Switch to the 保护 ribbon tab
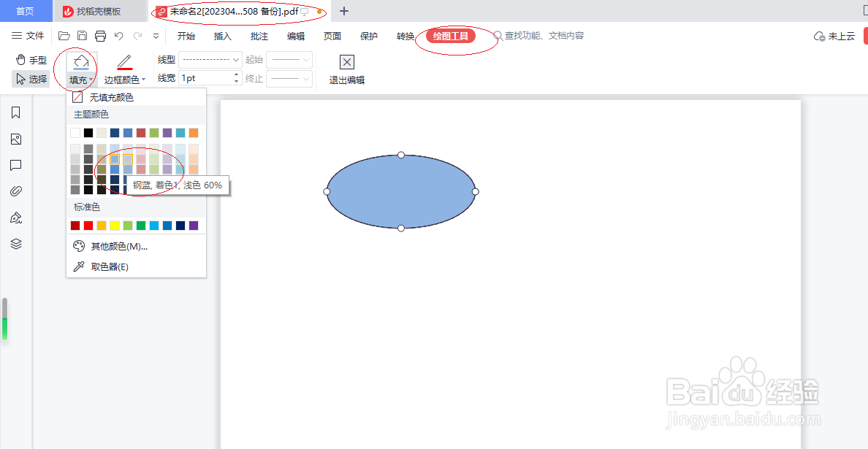Screen dimensions: 868x449 pyautogui.click(x=369, y=37)
